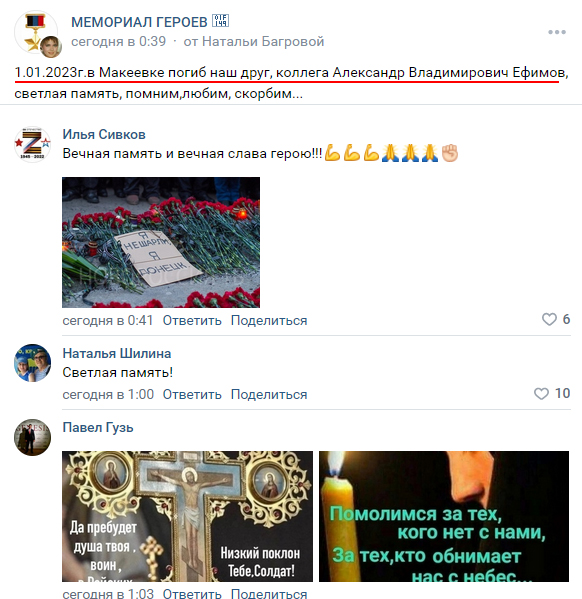Reply to Наталья Шилина's comment via Ответить
The height and width of the screenshot is (599, 582).
point(192,395)
